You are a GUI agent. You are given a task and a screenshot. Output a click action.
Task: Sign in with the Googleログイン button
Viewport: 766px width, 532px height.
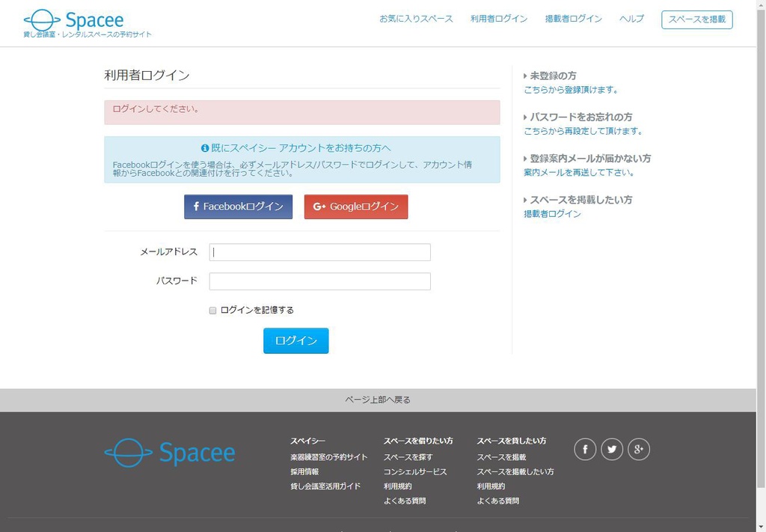[356, 207]
